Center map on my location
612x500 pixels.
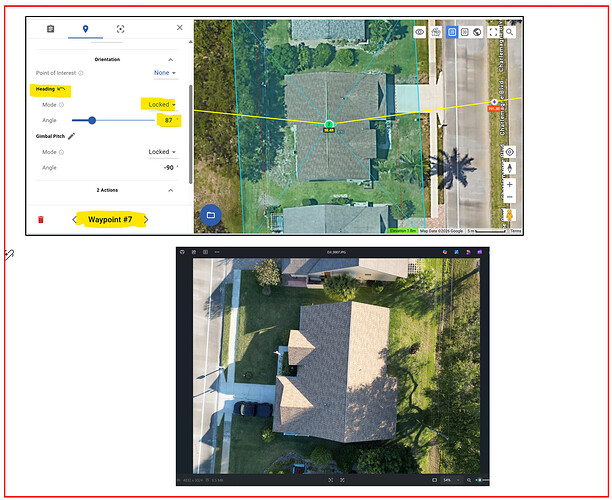(510, 152)
